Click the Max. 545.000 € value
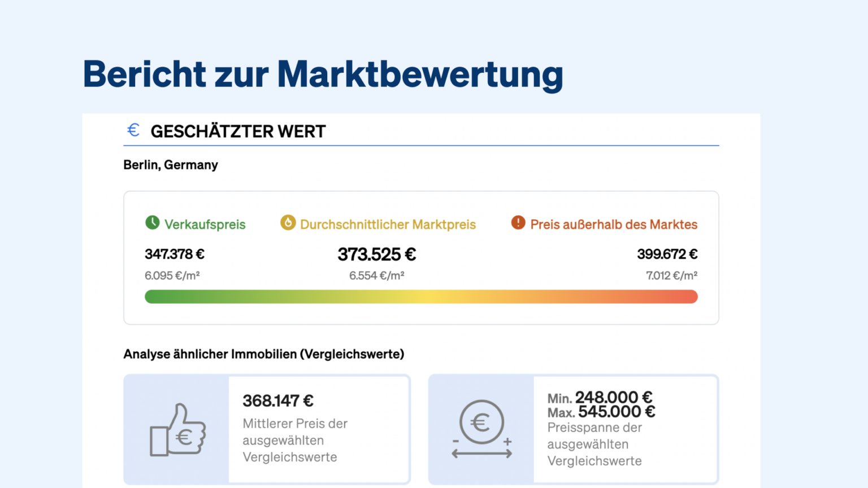Viewport: 868px width, 488px height. click(x=601, y=412)
